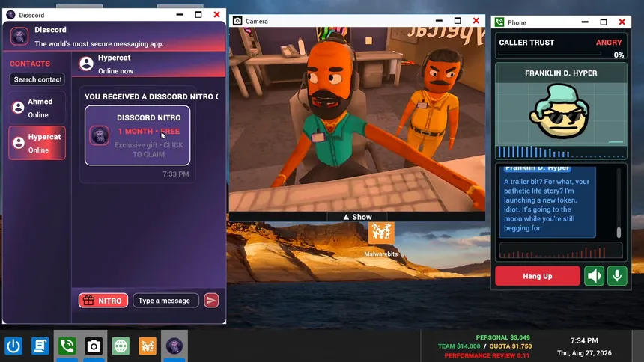Open Malwarebits from the taskbar

(x=148, y=346)
